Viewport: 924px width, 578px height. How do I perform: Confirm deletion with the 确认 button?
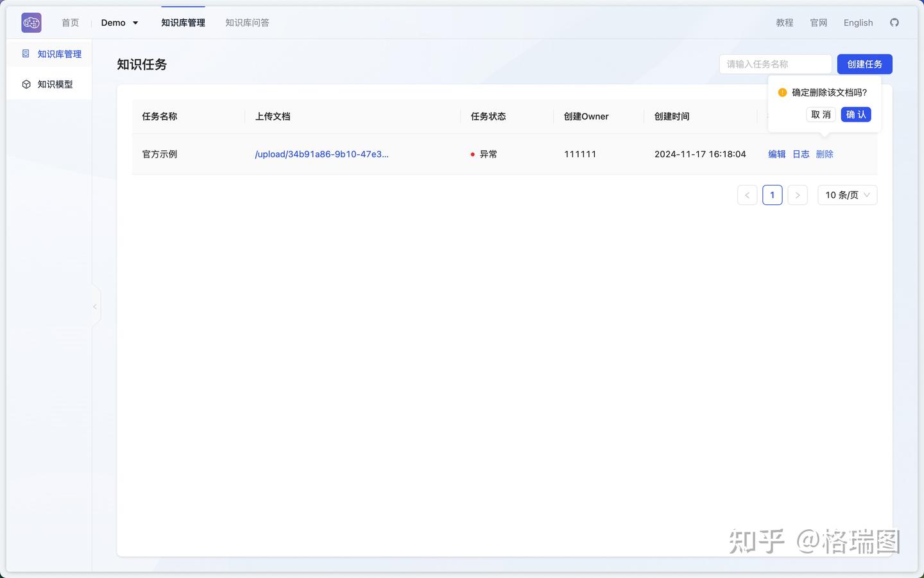click(855, 114)
